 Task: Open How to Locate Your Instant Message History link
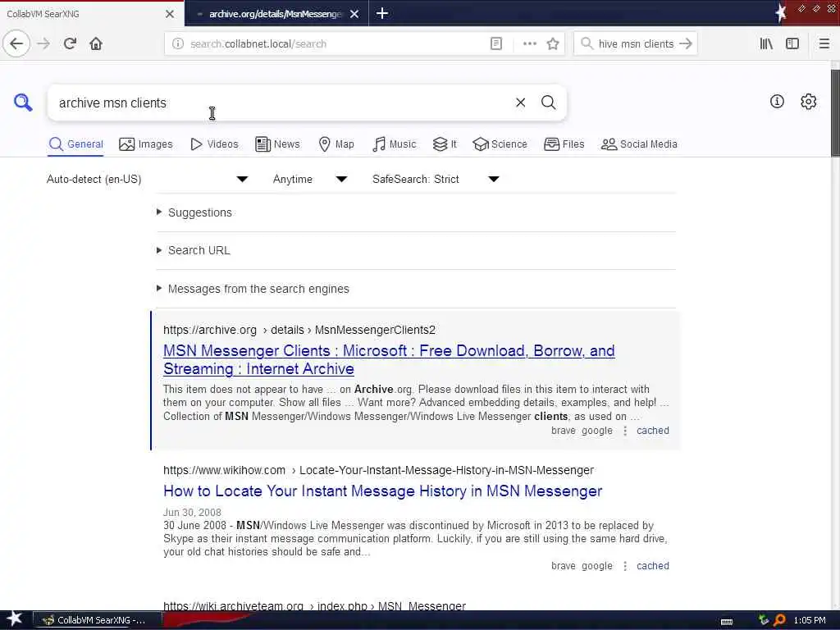point(382,491)
